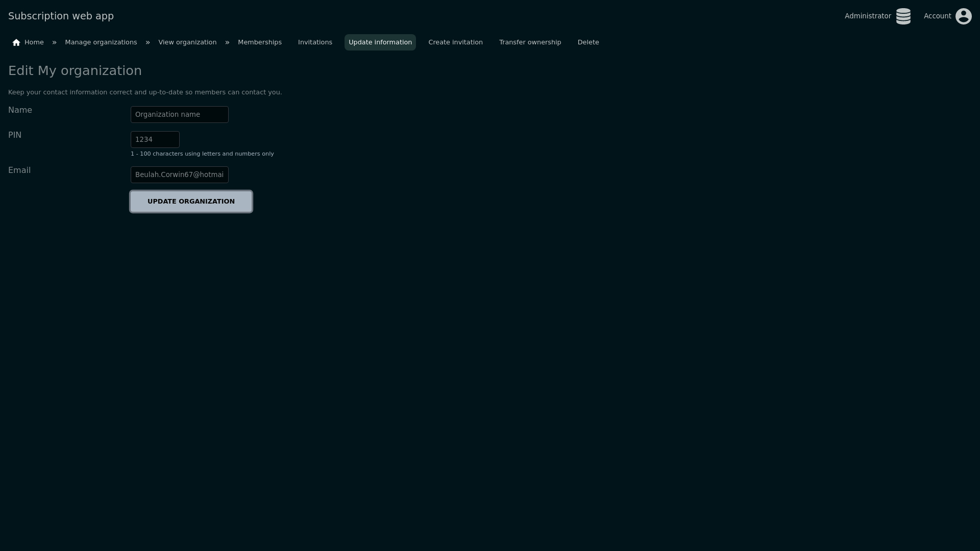980x551 pixels.
Task: Click the Administrator label in header
Action: point(867,16)
